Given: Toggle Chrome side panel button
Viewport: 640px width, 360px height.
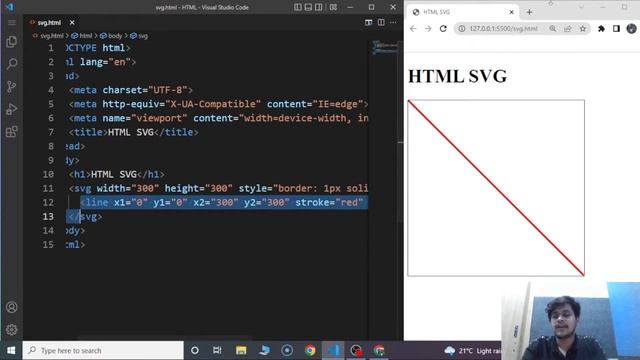Looking at the screenshot, I should point(616,29).
